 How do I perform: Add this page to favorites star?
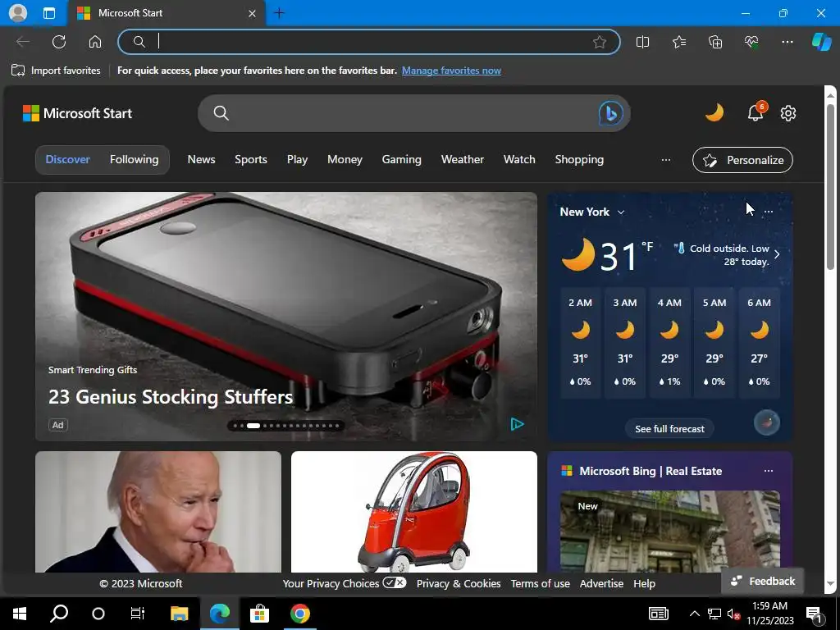point(600,42)
